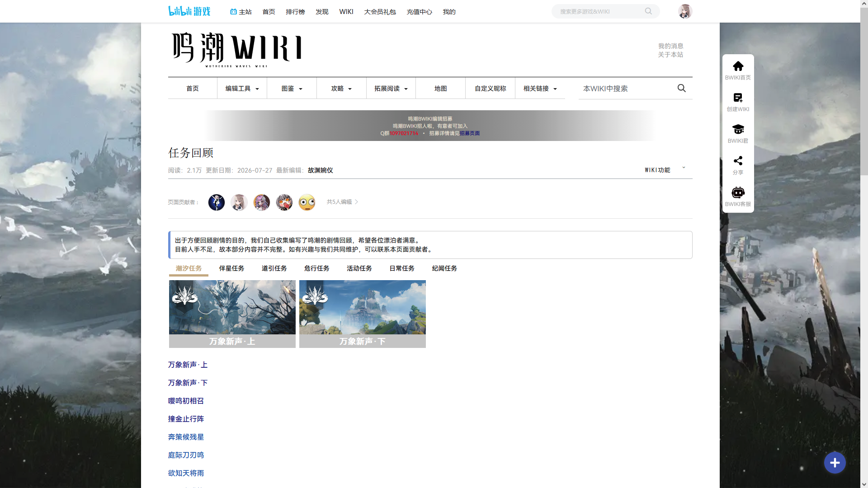Switch to the 道引任务 tab
868x488 pixels.
point(274,268)
